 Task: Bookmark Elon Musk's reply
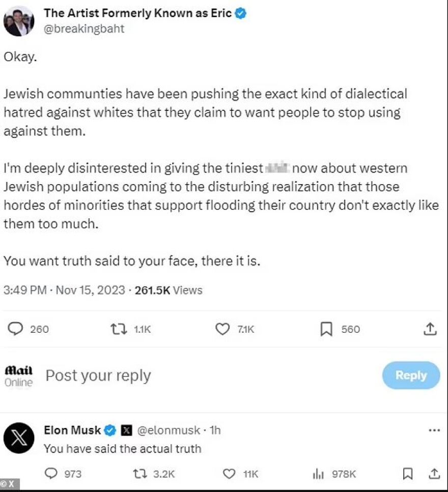[408, 474]
